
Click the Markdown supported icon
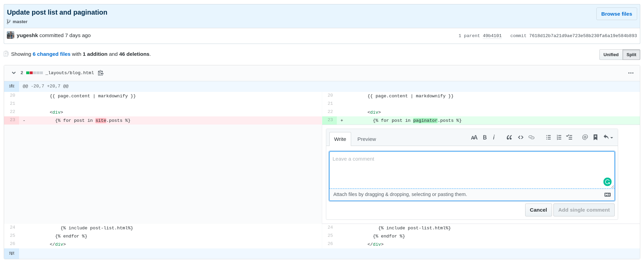(608, 195)
